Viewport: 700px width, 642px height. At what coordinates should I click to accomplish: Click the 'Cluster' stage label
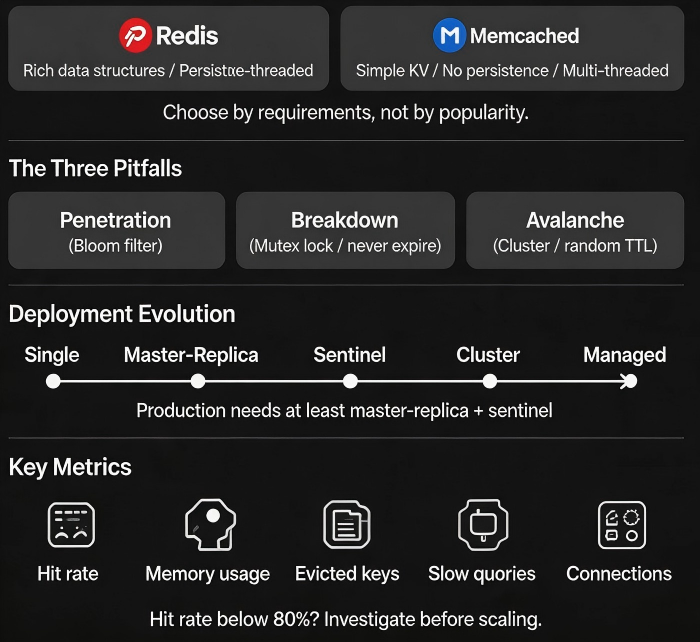(488, 355)
